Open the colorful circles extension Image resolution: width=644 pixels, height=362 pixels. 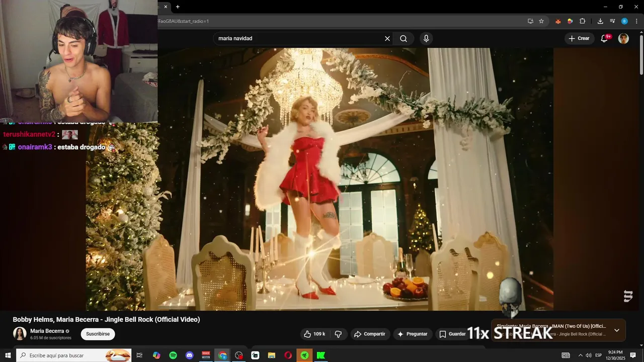pos(570,21)
